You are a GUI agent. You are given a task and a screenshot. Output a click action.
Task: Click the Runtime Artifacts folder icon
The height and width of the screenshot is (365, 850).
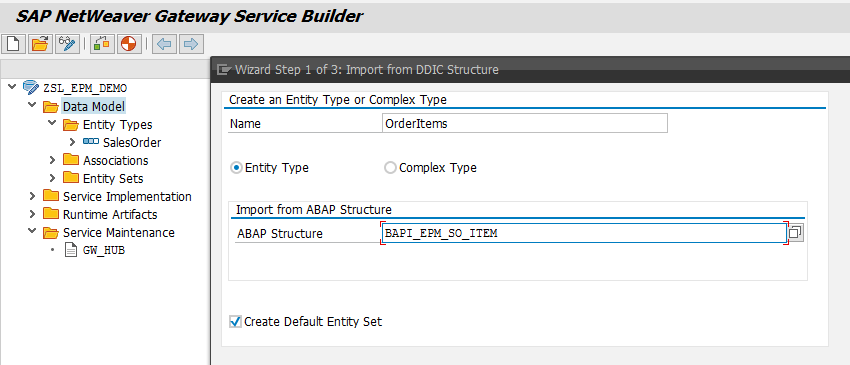tap(51, 214)
